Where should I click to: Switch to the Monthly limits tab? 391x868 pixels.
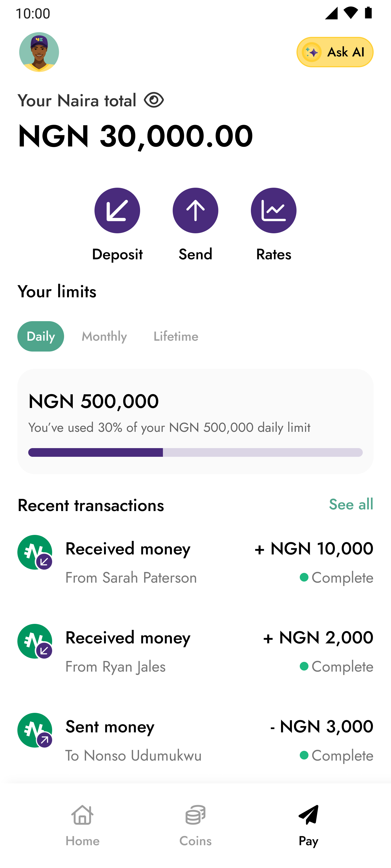coord(104,336)
